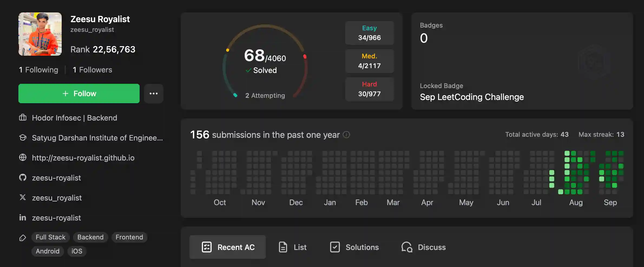Click the info icon beside submissions count
644x267 pixels.
(x=346, y=135)
